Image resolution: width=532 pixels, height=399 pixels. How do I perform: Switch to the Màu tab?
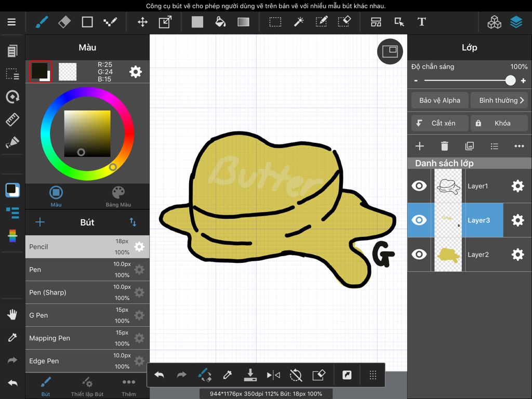point(56,196)
